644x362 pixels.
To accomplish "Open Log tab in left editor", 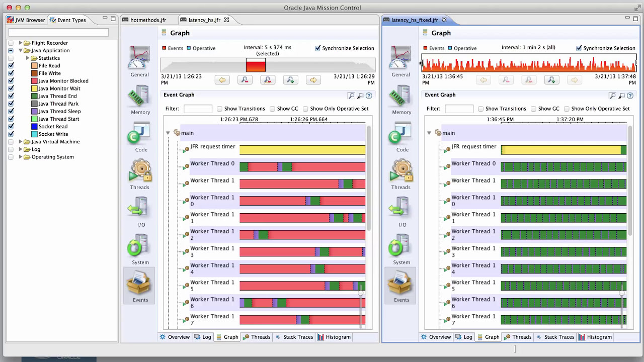I will point(203,337).
